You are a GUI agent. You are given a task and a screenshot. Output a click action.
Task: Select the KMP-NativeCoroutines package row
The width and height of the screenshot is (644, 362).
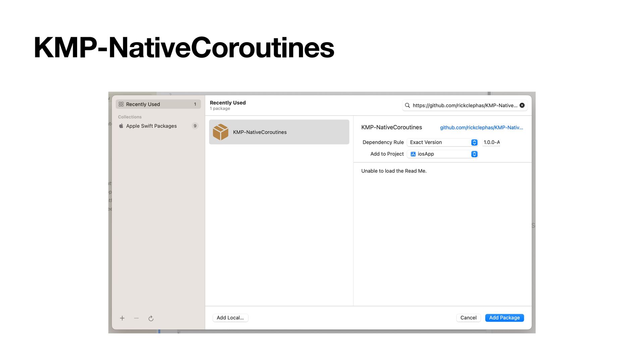(279, 132)
